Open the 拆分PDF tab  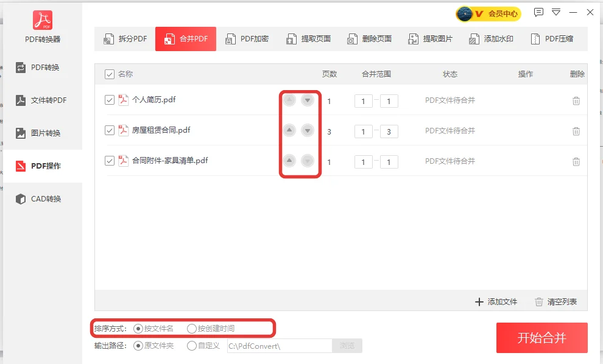tap(125, 39)
